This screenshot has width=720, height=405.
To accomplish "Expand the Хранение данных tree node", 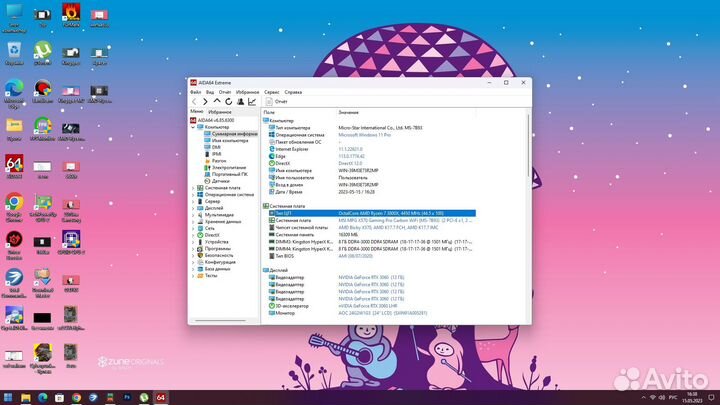I will coord(193,221).
